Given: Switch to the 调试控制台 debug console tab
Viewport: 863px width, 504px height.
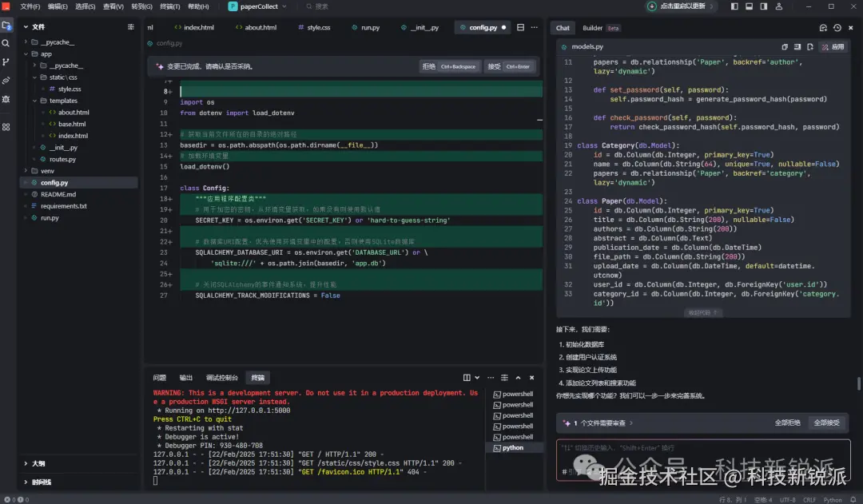Looking at the screenshot, I should 222,378.
